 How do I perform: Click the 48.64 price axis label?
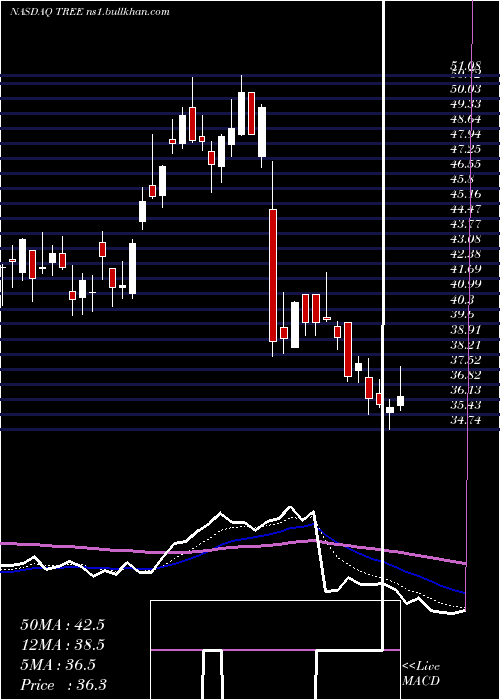click(465, 119)
